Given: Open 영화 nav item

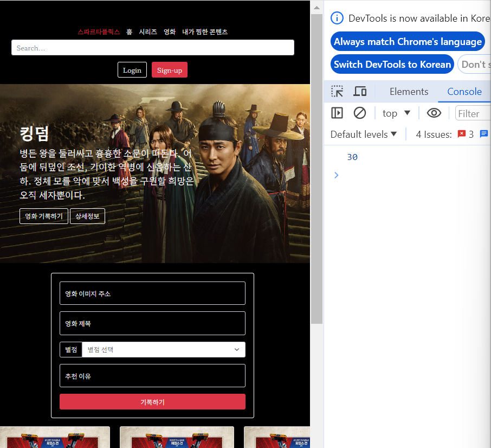Looking at the screenshot, I should click(x=170, y=31).
